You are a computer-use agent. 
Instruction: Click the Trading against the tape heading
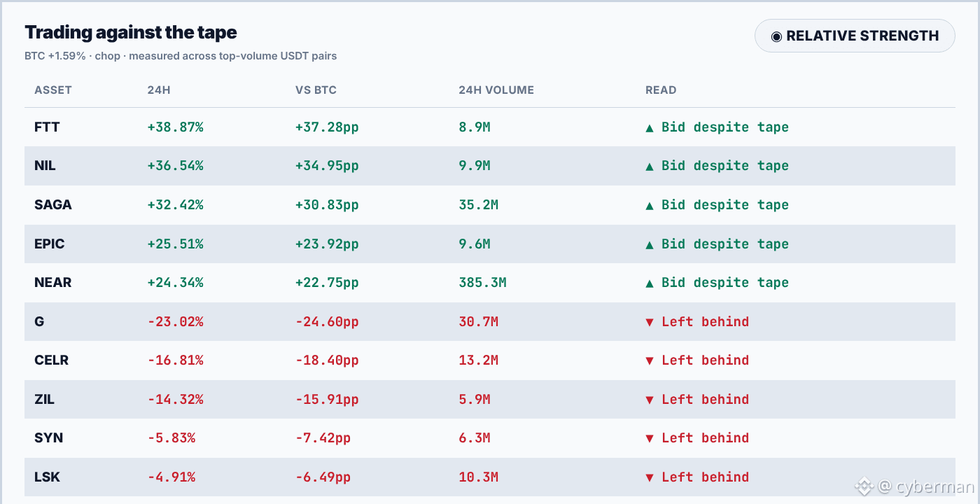(131, 32)
